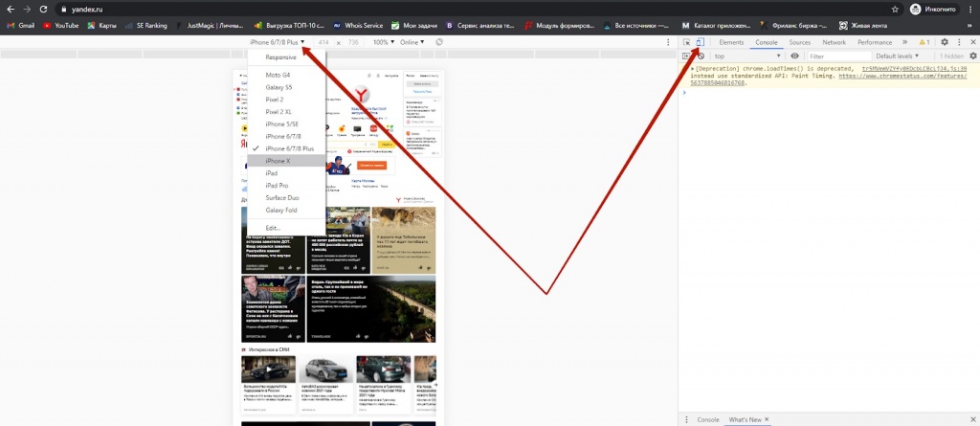
Task: Open the DevTools customize three-dot menu
Action: pyautogui.click(x=959, y=42)
